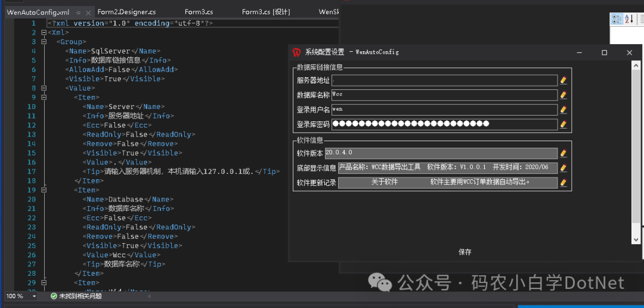Click the edit pencil beside 底部显示信息 field
Screen dimensions: 644x308
pos(563,168)
